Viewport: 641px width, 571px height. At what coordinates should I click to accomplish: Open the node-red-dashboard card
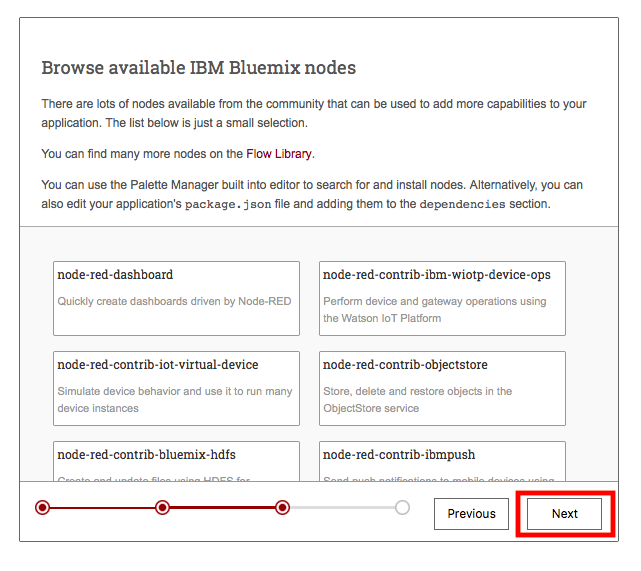coord(176,298)
